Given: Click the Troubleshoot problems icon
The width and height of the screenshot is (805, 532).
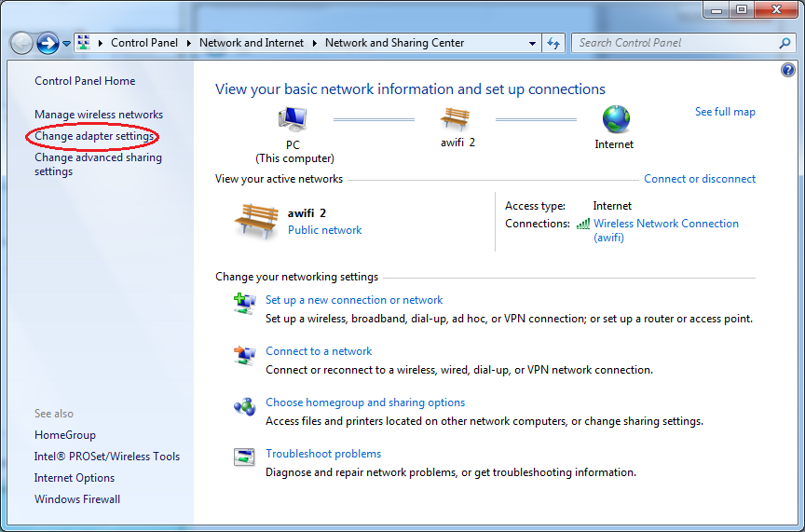Looking at the screenshot, I should (244, 457).
